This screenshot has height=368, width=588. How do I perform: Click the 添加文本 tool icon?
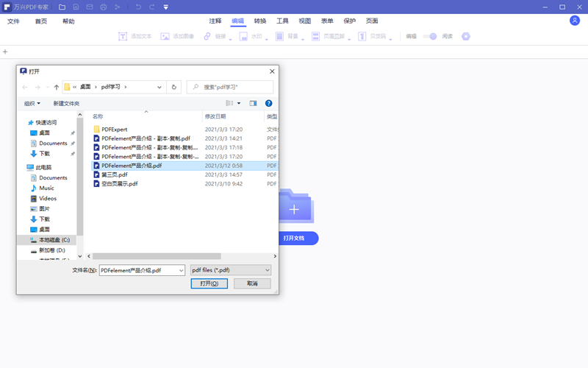coord(123,36)
